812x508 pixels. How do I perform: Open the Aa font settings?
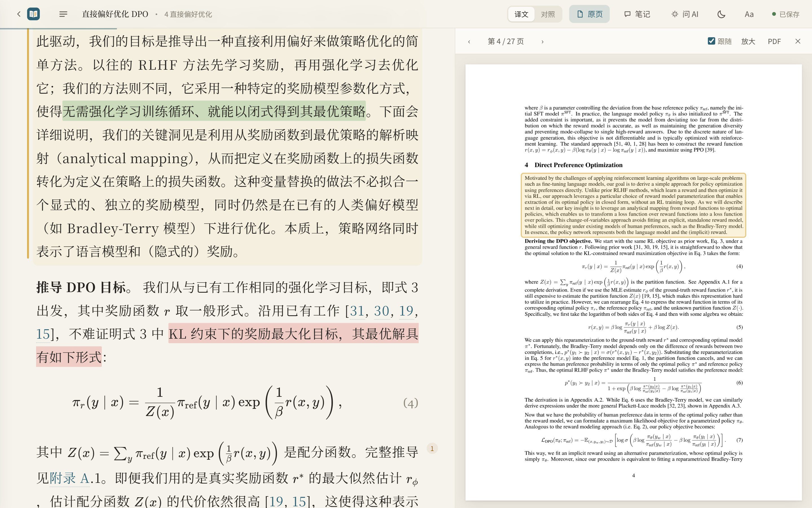point(749,14)
